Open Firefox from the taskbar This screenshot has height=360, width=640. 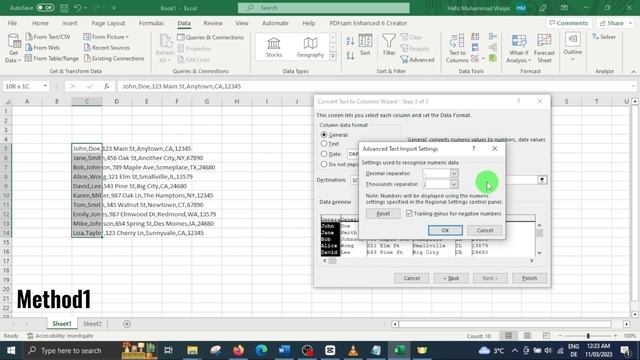(x=238, y=350)
